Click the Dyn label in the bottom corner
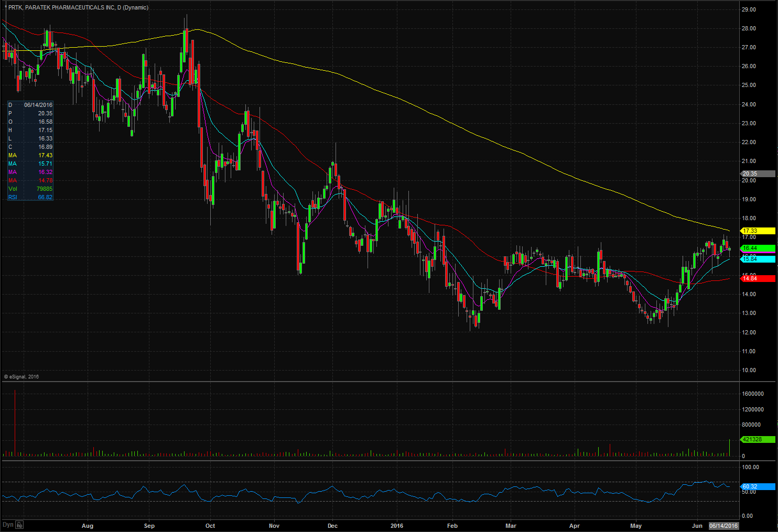778x532 pixels. pos(8,525)
